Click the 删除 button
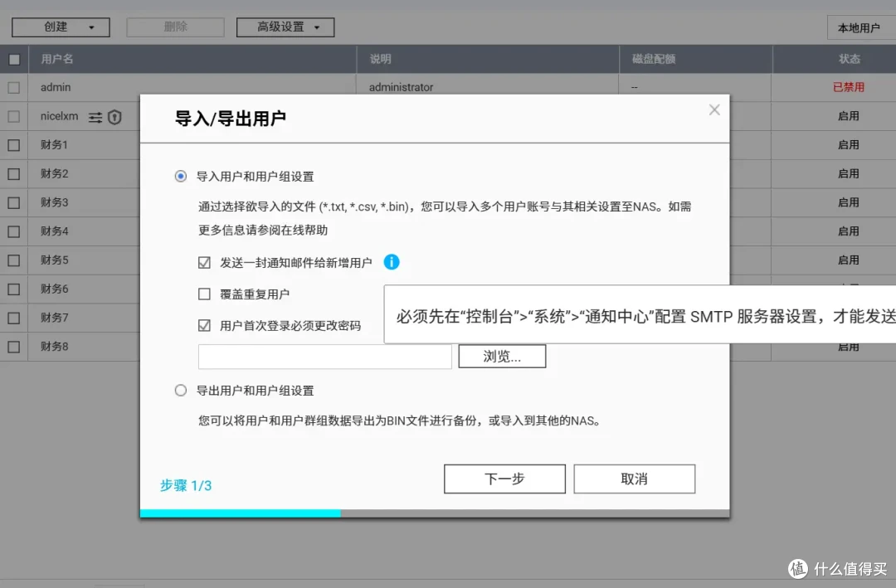The height and width of the screenshot is (588, 896). (x=175, y=27)
